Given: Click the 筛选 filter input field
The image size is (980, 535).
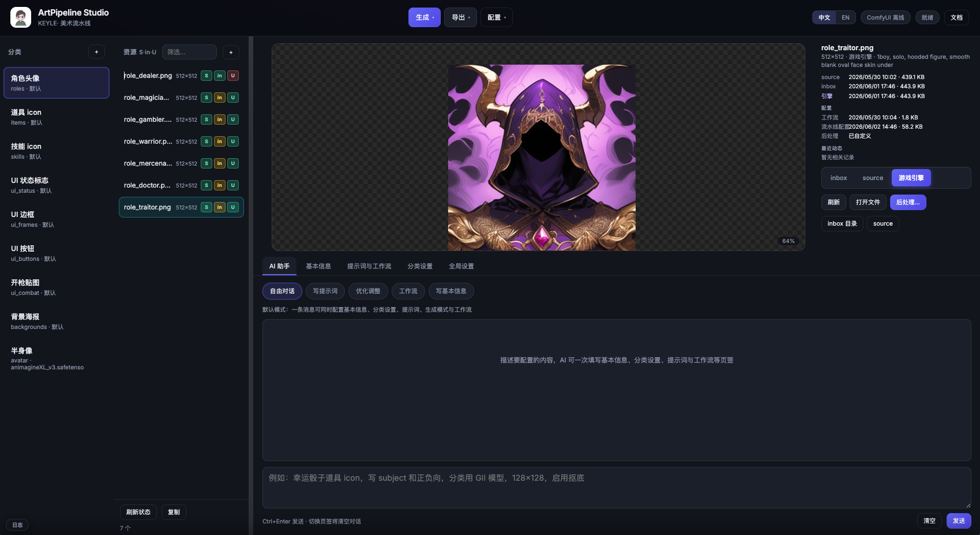Looking at the screenshot, I should (189, 52).
